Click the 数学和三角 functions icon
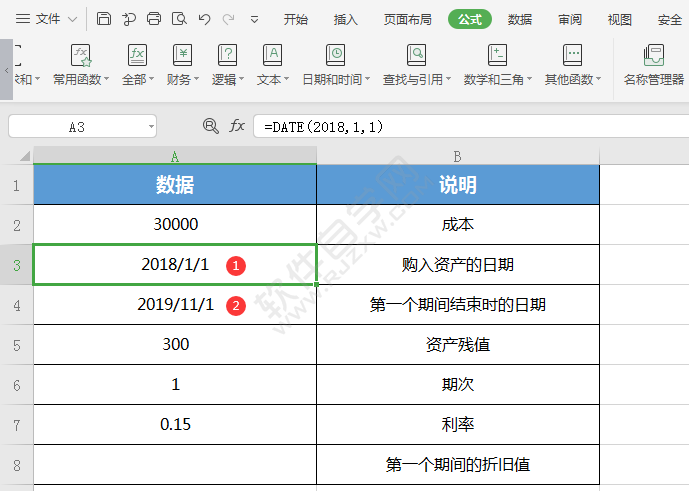 (x=497, y=55)
